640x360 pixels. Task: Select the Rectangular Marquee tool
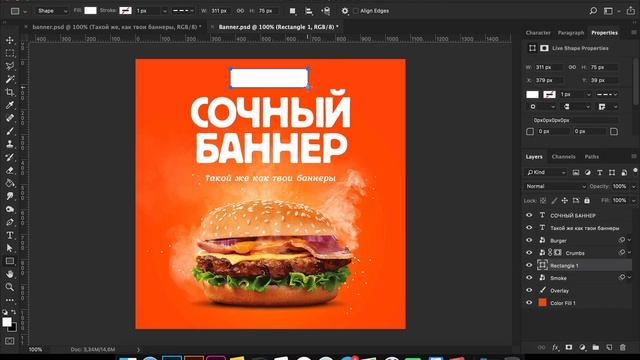tap(10, 53)
